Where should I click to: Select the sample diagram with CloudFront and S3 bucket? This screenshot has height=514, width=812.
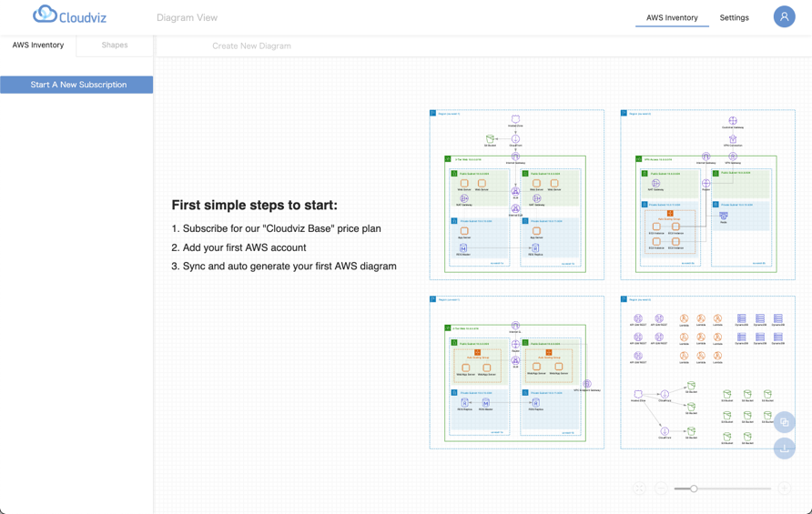coord(517,195)
